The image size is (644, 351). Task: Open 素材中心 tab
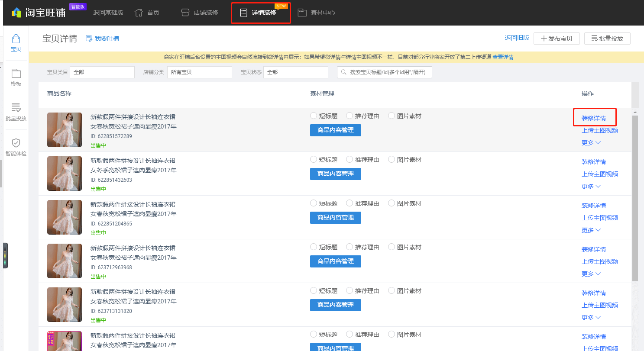[317, 13]
